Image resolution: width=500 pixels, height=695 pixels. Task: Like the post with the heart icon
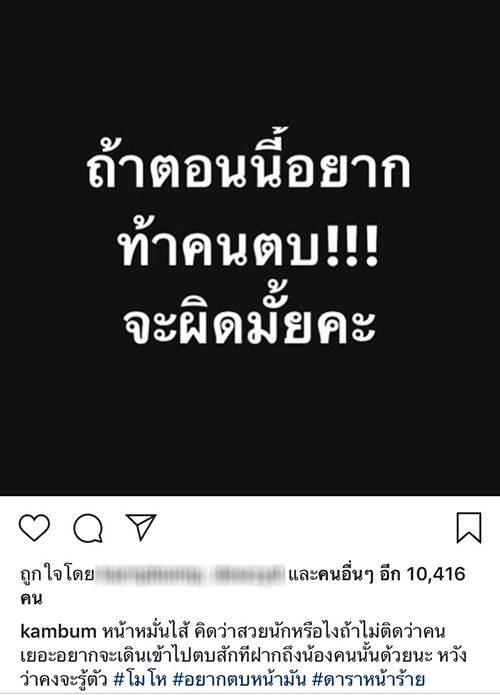click(34, 528)
